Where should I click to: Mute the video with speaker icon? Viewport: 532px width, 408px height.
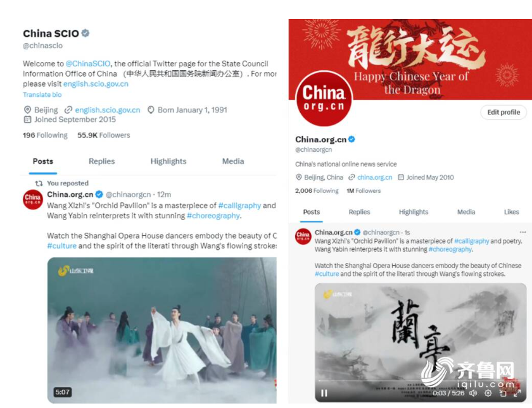tap(473, 393)
